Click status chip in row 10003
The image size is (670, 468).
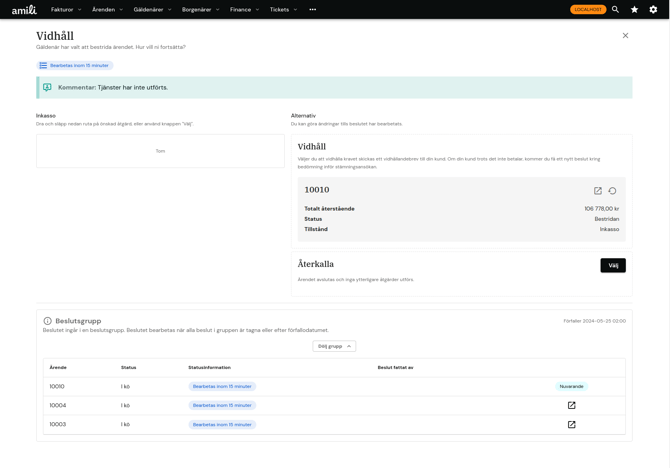click(222, 424)
